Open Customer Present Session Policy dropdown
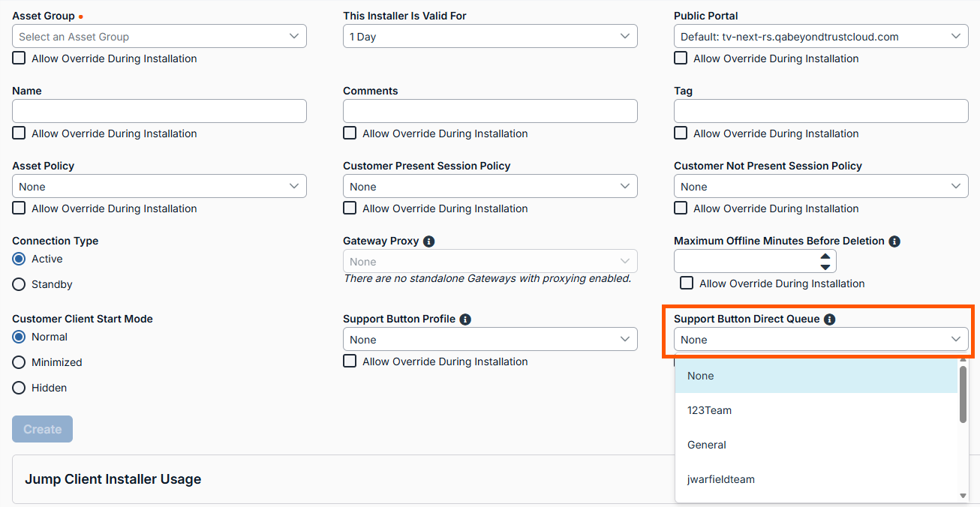 (x=490, y=187)
